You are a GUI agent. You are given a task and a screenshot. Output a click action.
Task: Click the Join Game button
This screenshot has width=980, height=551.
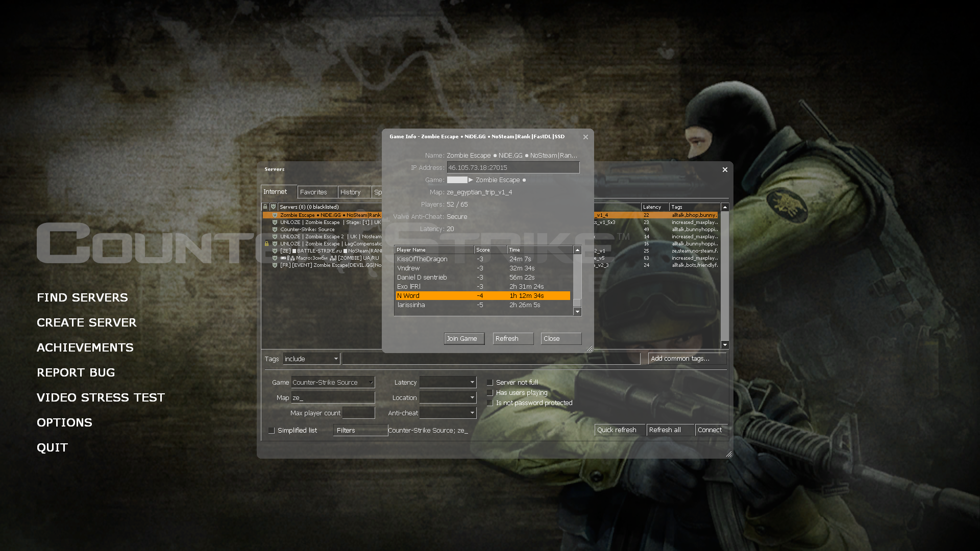(464, 339)
